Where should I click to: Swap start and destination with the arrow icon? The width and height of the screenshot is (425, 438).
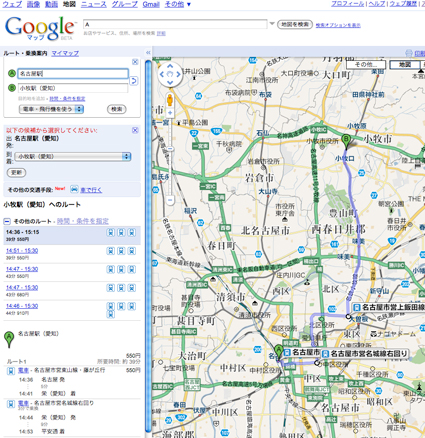pyautogui.click(x=133, y=81)
